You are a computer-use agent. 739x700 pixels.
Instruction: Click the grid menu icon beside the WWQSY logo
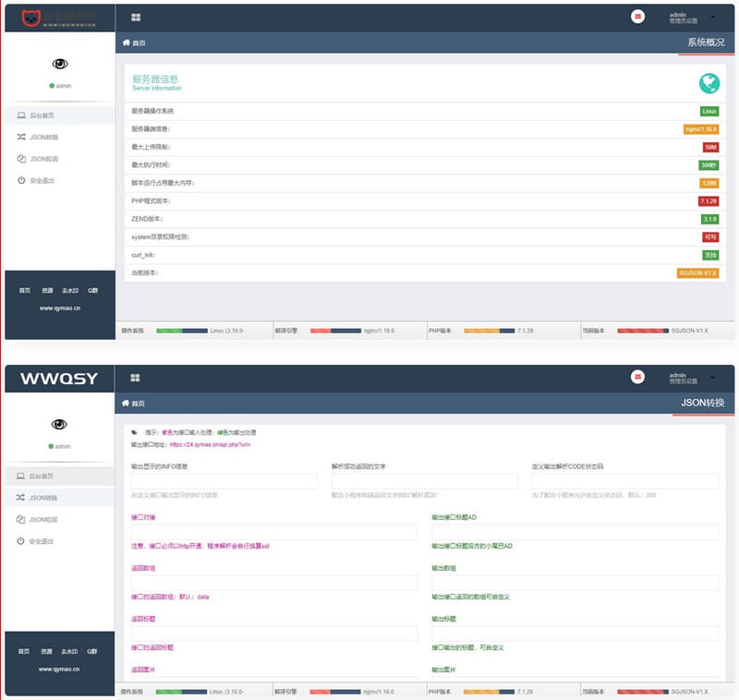click(135, 378)
